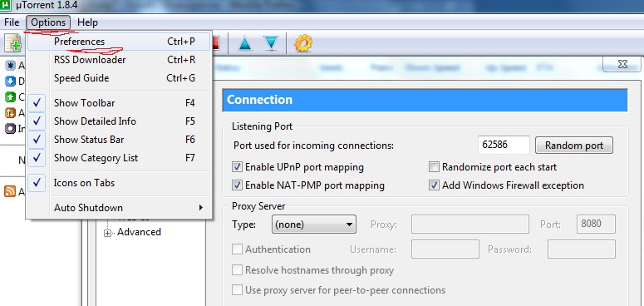Toggle Show Toolbar menu item
This screenshot has height=306, width=644.
pyautogui.click(x=119, y=103)
